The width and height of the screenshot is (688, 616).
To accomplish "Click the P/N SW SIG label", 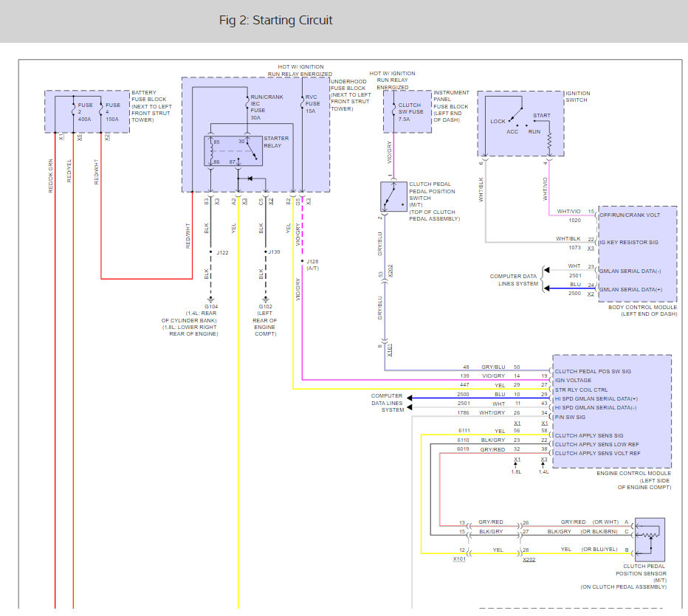I will (570, 417).
